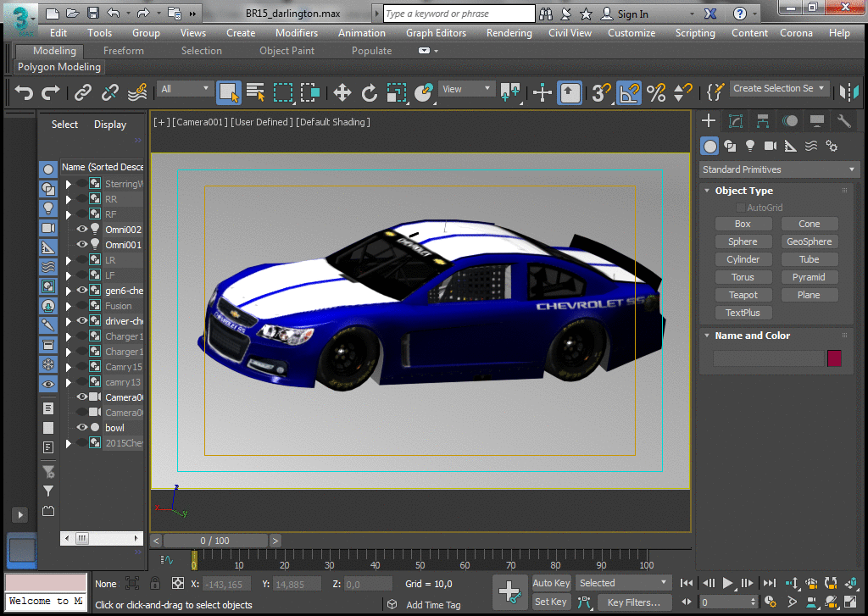Switch to the Freeform ribbon tab
The height and width of the screenshot is (616, 868).
(x=124, y=51)
